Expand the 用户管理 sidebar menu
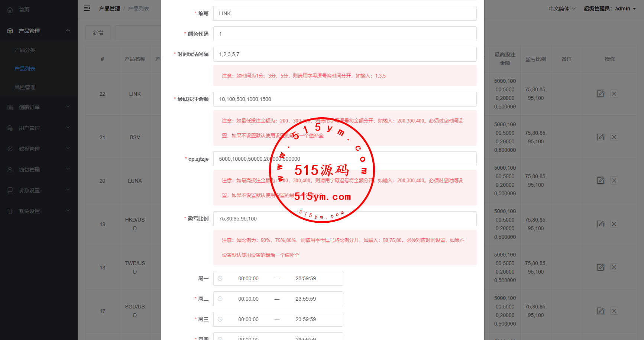This screenshot has width=644, height=340. [39, 128]
